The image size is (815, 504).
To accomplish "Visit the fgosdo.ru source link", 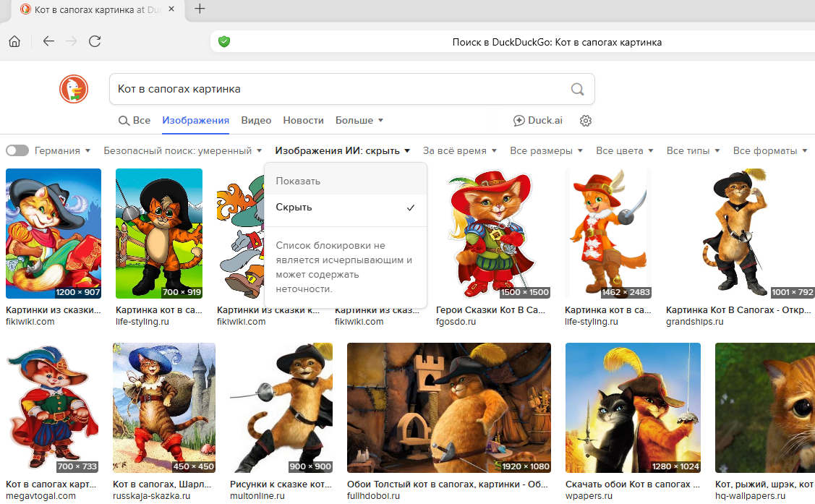I will point(456,323).
